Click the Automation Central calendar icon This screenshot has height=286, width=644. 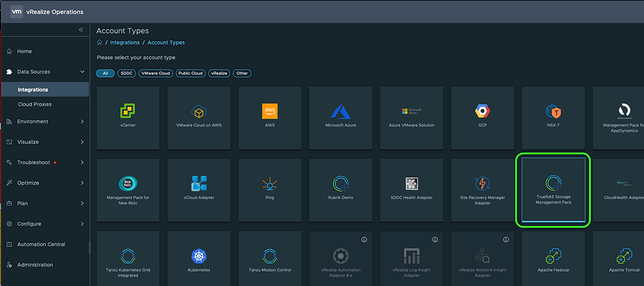(9, 245)
